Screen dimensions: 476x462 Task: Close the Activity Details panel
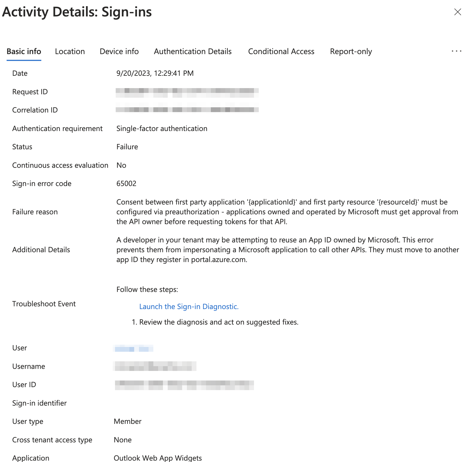(458, 12)
